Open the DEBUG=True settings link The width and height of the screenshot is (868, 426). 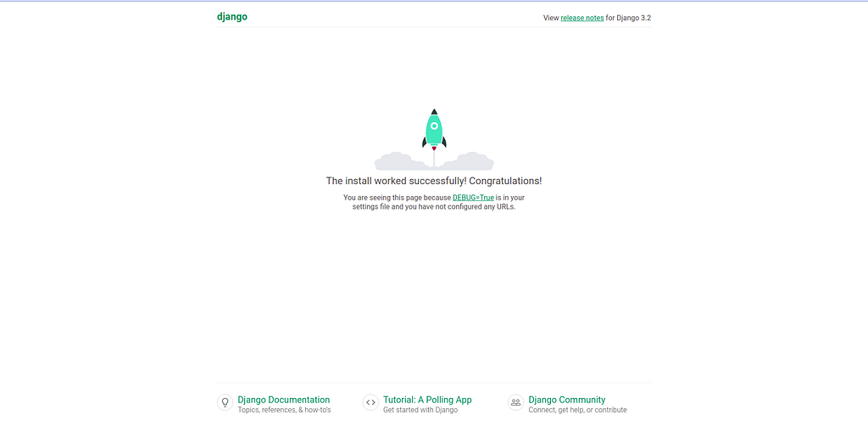[473, 197]
